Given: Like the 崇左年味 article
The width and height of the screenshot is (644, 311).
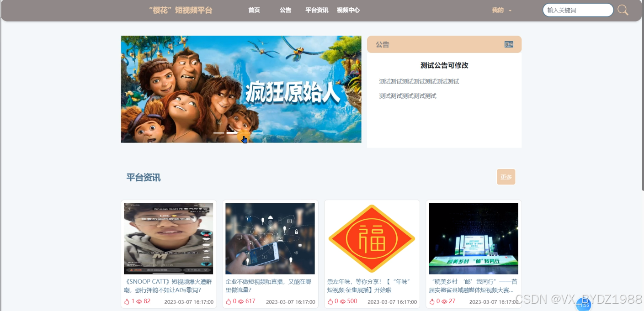Looking at the screenshot, I should pos(330,301).
